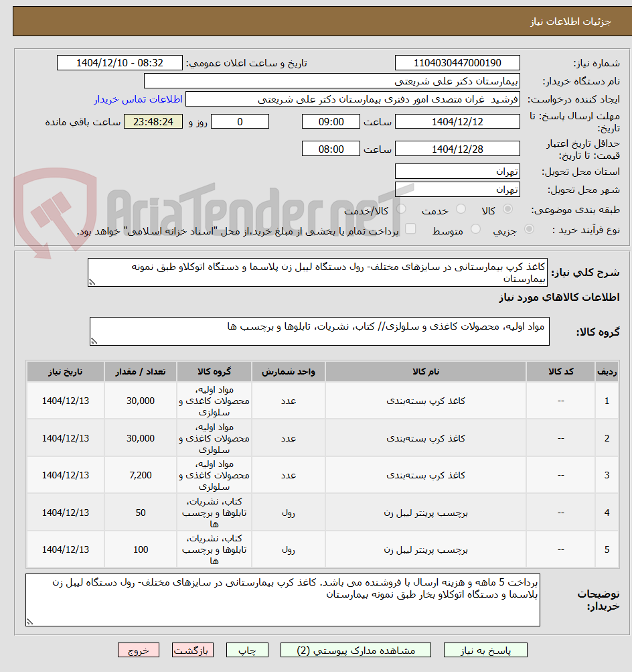Viewport: 632px width, 672px height.
Task: Click the need date 1404/12/13 in row 5
Action: 66,549
